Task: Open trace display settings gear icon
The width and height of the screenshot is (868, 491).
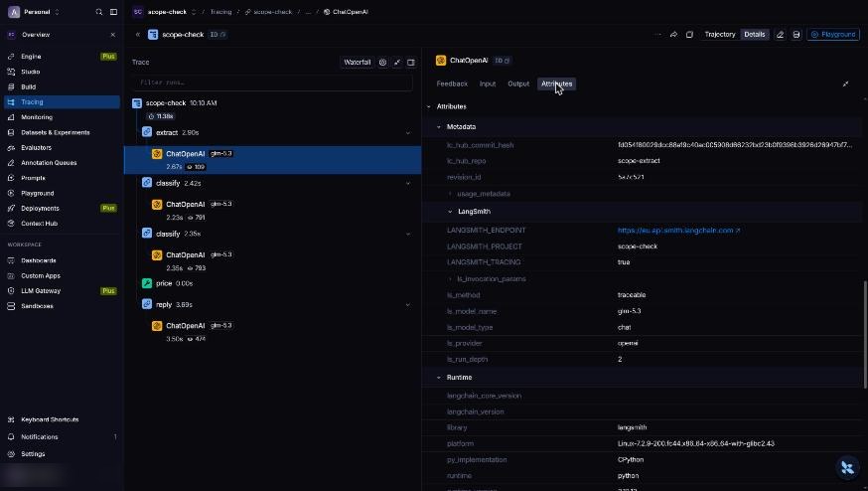Action: (382, 63)
